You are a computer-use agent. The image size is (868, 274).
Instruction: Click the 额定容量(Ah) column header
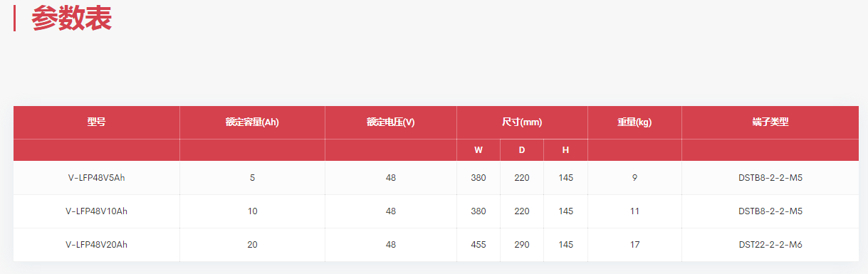[252, 122]
